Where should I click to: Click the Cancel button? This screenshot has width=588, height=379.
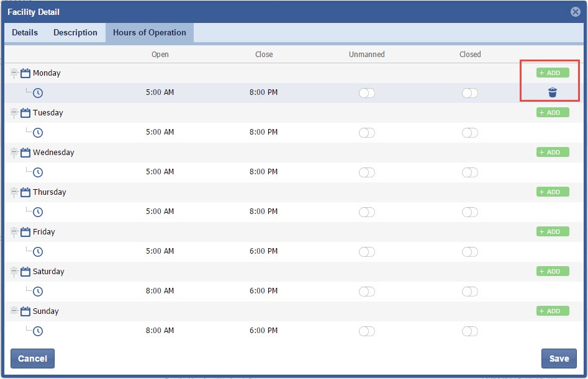coord(33,359)
